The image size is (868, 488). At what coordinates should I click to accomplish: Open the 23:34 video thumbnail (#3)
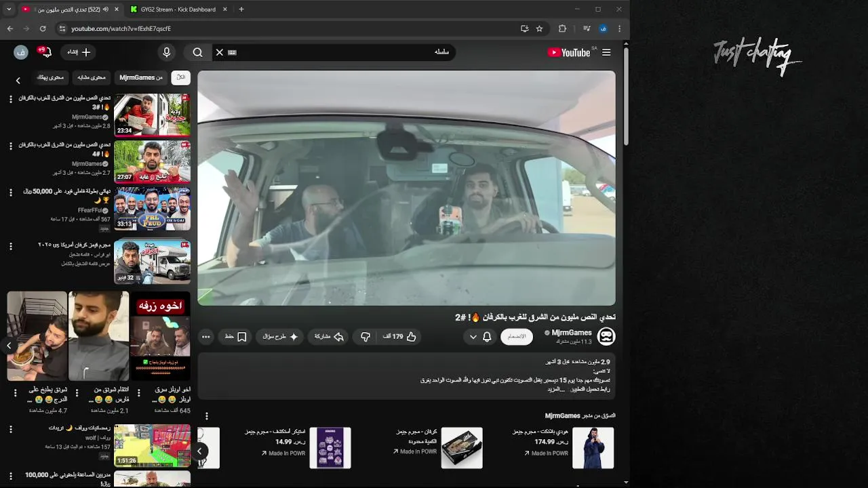coord(152,115)
